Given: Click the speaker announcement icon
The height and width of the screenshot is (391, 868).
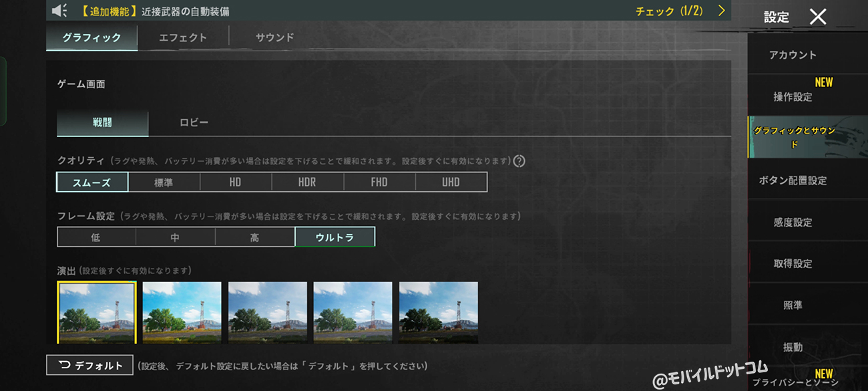Looking at the screenshot, I should tap(59, 11).
